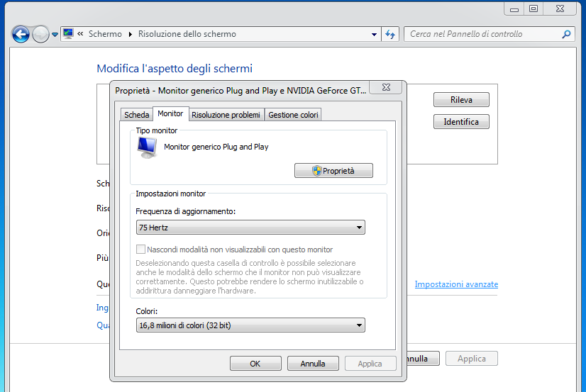Toggle Nascondi modalità non visualizzabili checkbox
This screenshot has width=586, height=392.
tap(140, 250)
